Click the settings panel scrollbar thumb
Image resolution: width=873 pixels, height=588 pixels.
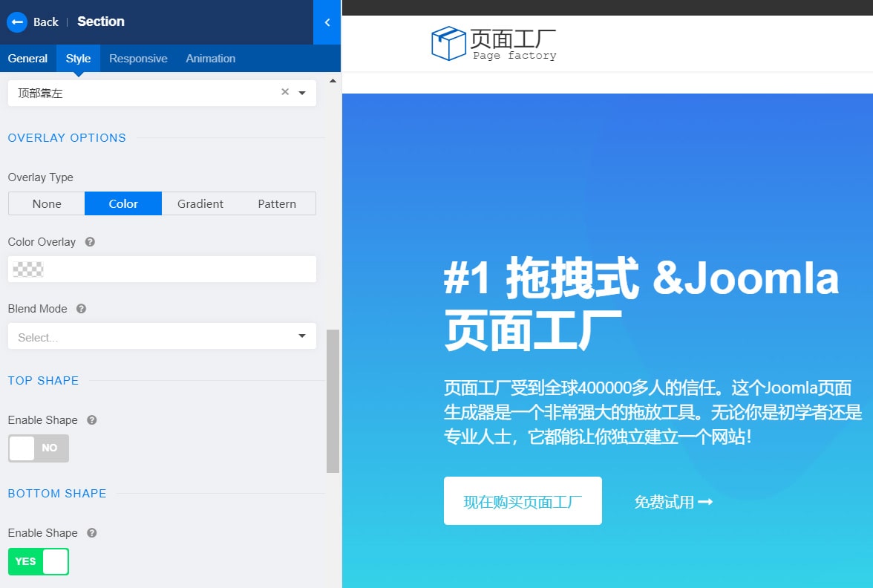point(333,401)
